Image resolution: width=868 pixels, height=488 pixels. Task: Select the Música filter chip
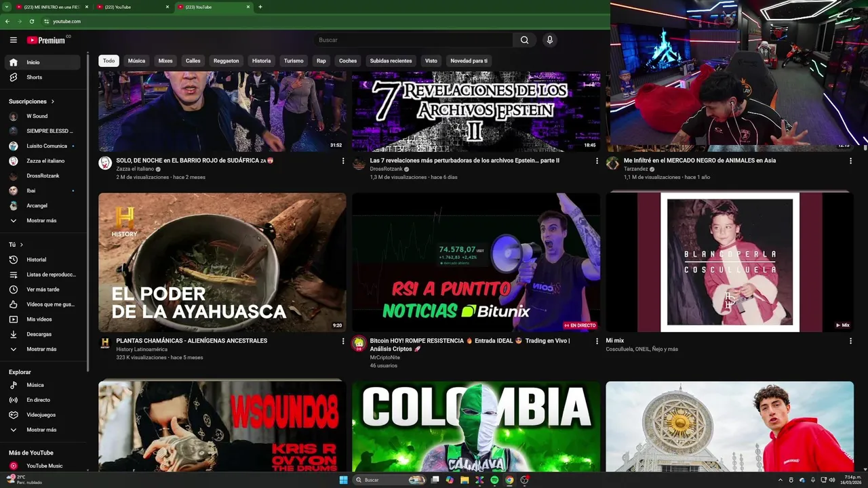pos(136,61)
